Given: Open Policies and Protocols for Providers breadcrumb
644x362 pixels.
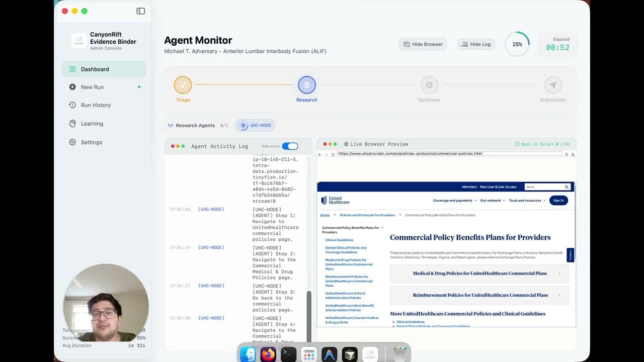Looking at the screenshot, I should click(x=367, y=215).
